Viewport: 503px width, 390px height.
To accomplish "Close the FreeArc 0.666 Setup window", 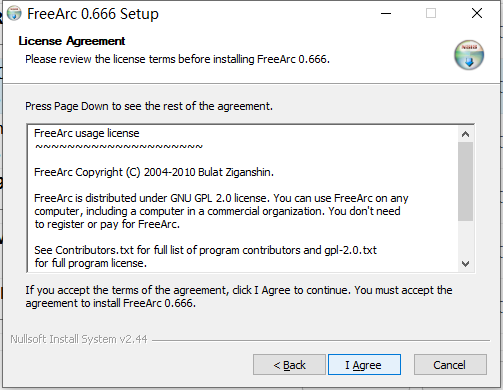I will (x=477, y=13).
